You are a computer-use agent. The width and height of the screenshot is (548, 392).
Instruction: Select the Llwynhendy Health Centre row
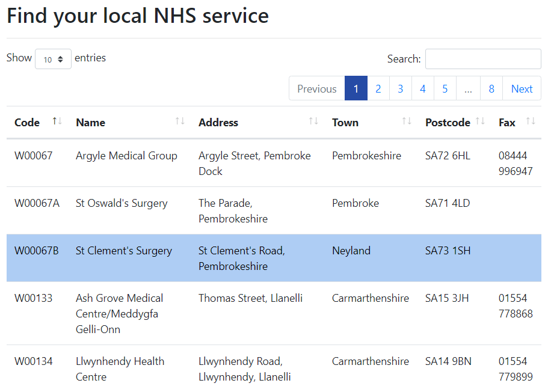[120, 362]
